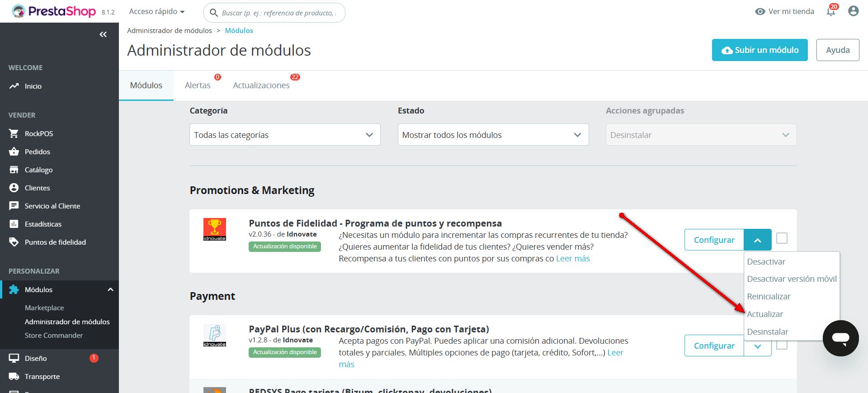868x393 pixels.
Task: Open the chat support bubble
Action: [x=840, y=338]
